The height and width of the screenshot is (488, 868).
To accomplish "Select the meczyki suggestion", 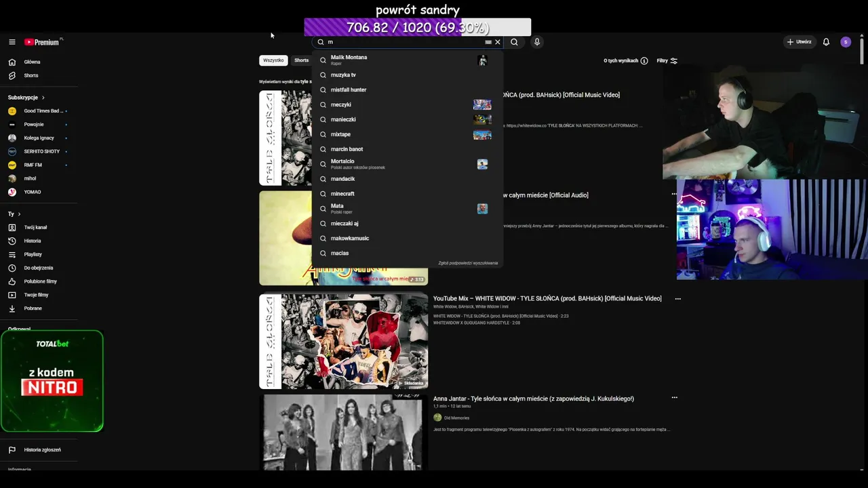I will coord(408,104).
